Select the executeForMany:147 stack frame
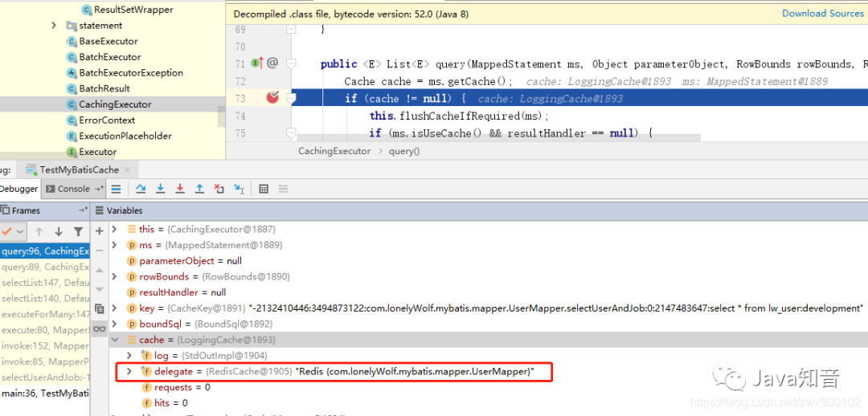This screenshot has height=416, width=868. pyautogui.click(x=45, y=314)
